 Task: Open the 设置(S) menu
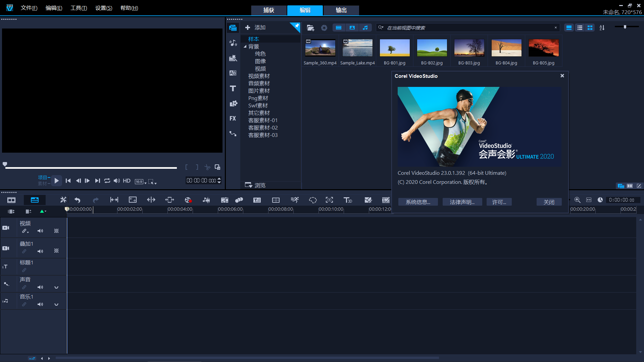tap(104, 8)
